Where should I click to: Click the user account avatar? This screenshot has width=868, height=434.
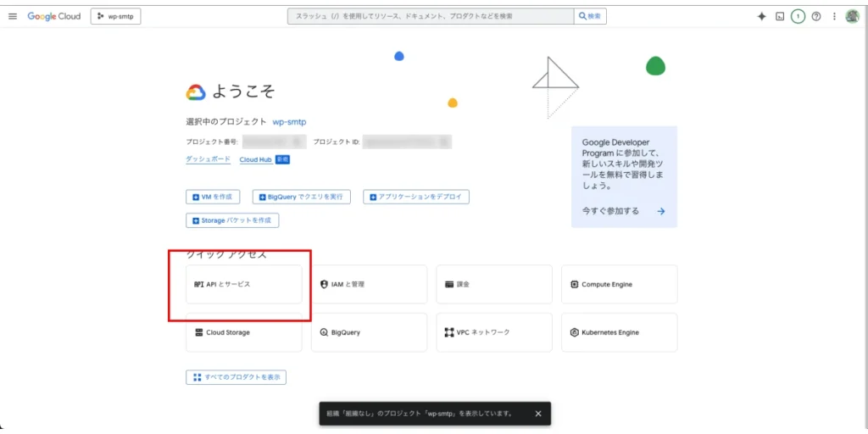point(852,16)
